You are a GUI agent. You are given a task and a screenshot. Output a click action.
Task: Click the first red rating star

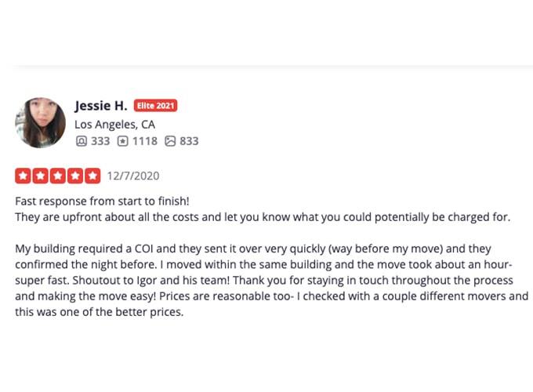(x=23, y=176)
